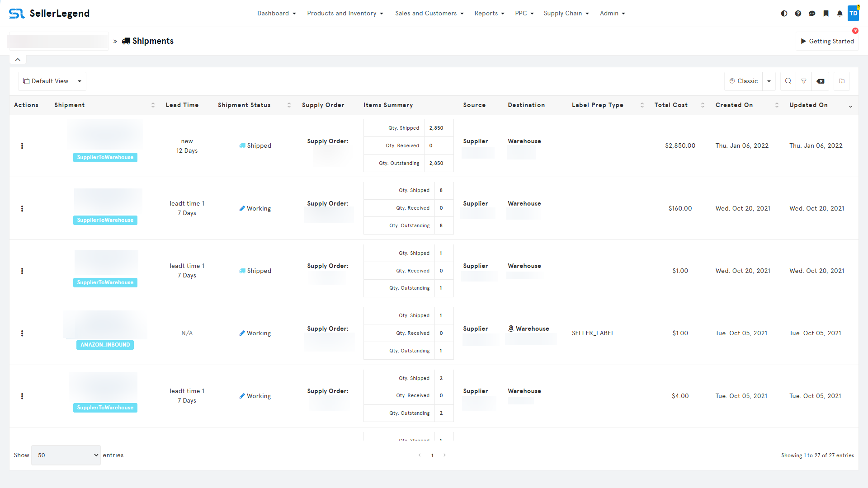View bookmarks via the bookmark icon

point(826,13)
